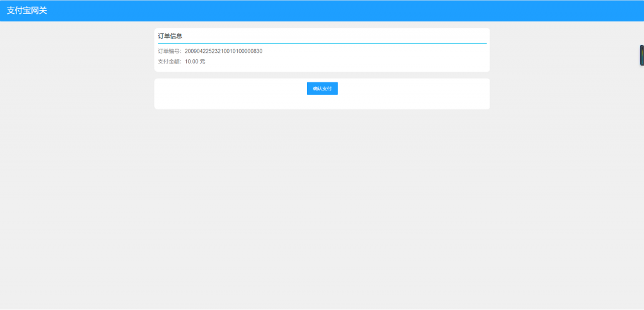
Task: Click order number 2009042252321001010000830
Action: [x=223, y=51]
